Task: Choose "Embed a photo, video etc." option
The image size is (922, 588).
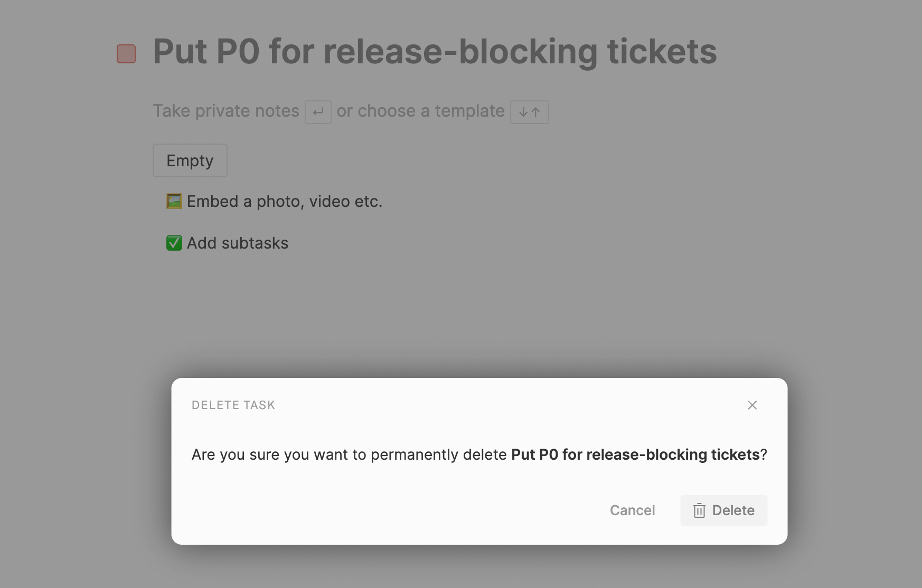Action: tap(284, 201)
